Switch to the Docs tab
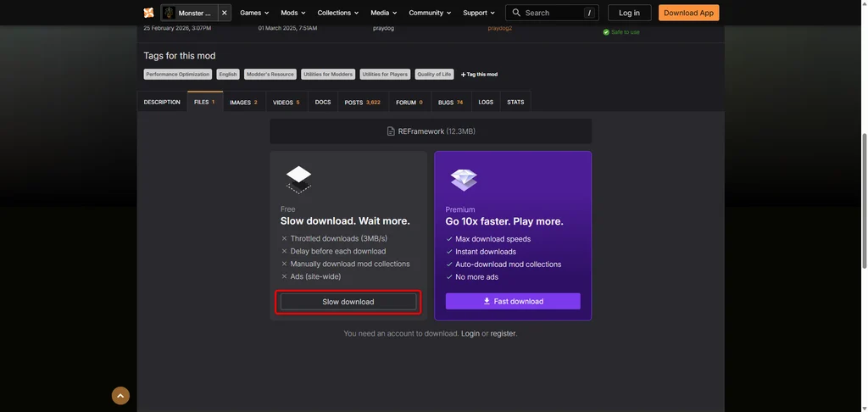 [x=323, y=102]
